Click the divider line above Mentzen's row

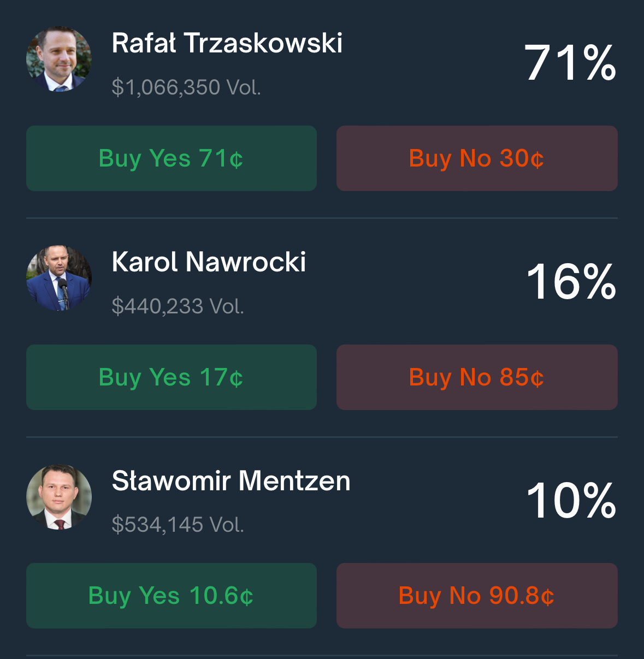pyautogui.click(x=322, y=437)
